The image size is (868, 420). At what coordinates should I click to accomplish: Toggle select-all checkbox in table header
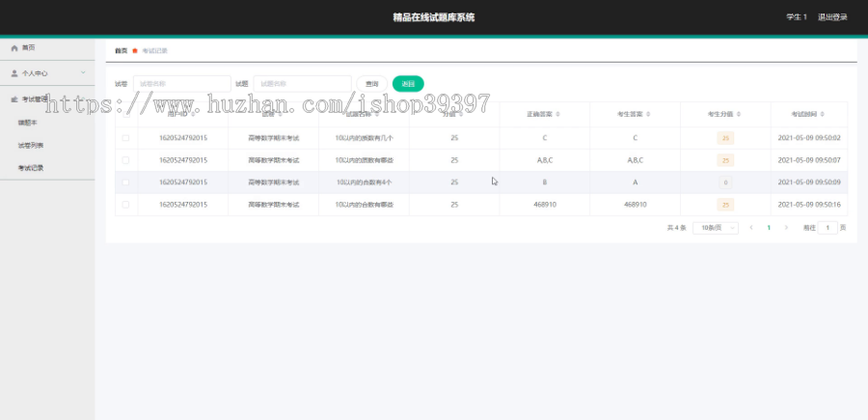126,114
